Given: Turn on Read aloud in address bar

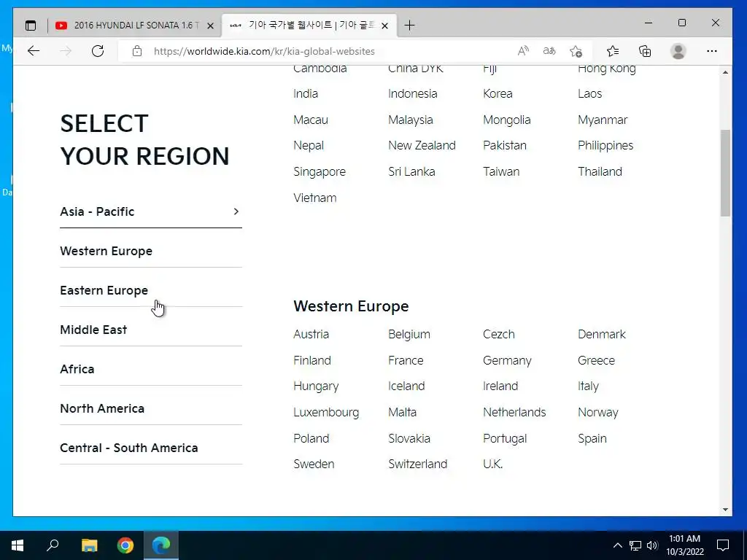Looking at the screenshot, I should pyautogui.click(x=523, y=51).
